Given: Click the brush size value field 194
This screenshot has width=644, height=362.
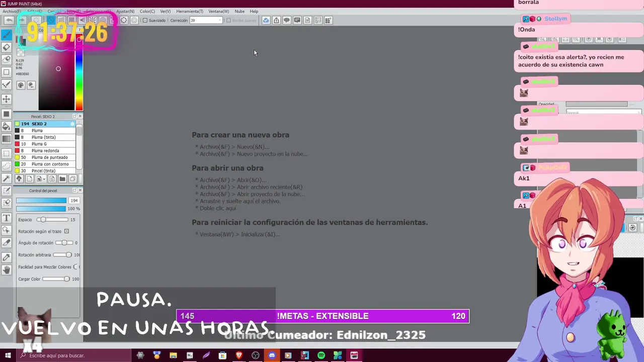Looking at the screenshot, I should coord(74,201).
